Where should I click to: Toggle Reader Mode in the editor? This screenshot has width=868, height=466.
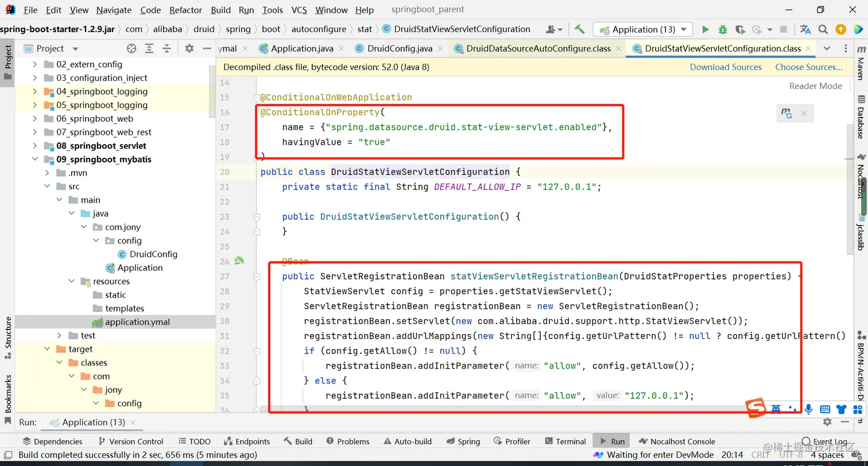click(x=815, y=86)
